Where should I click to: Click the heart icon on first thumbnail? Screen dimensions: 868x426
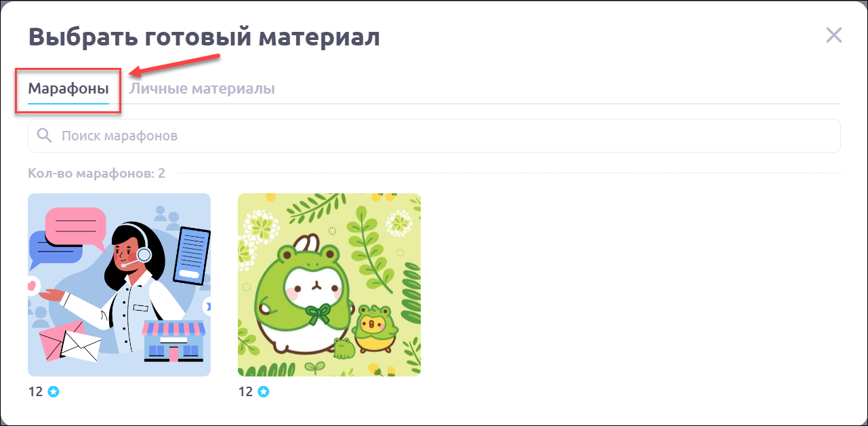[32, 286]
